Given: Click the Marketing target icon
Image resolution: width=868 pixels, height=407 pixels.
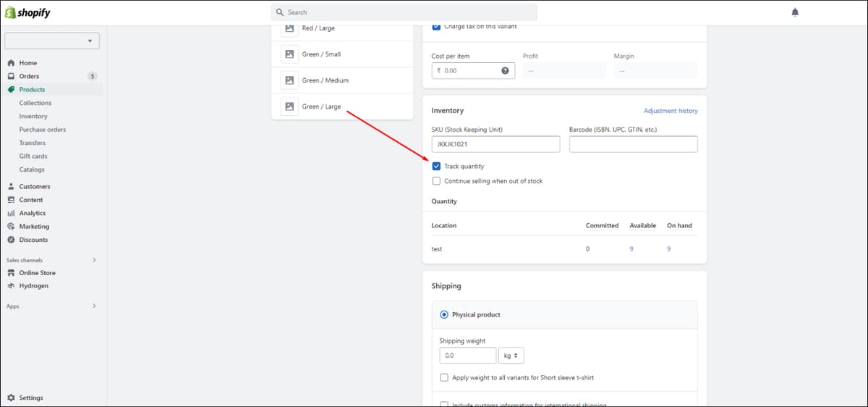Looking at the screenshot, I should (x=11, y=227).
